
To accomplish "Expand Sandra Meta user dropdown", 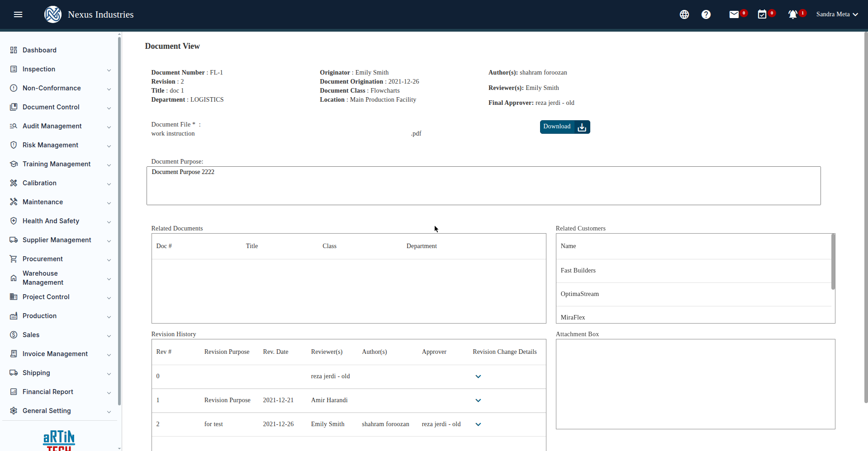I will [x=837, y=14].
